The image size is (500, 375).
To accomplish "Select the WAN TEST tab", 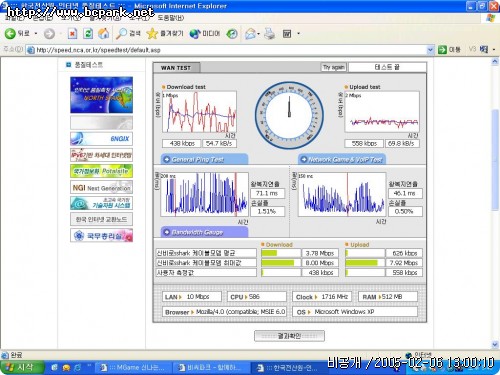I will (176, 68).
